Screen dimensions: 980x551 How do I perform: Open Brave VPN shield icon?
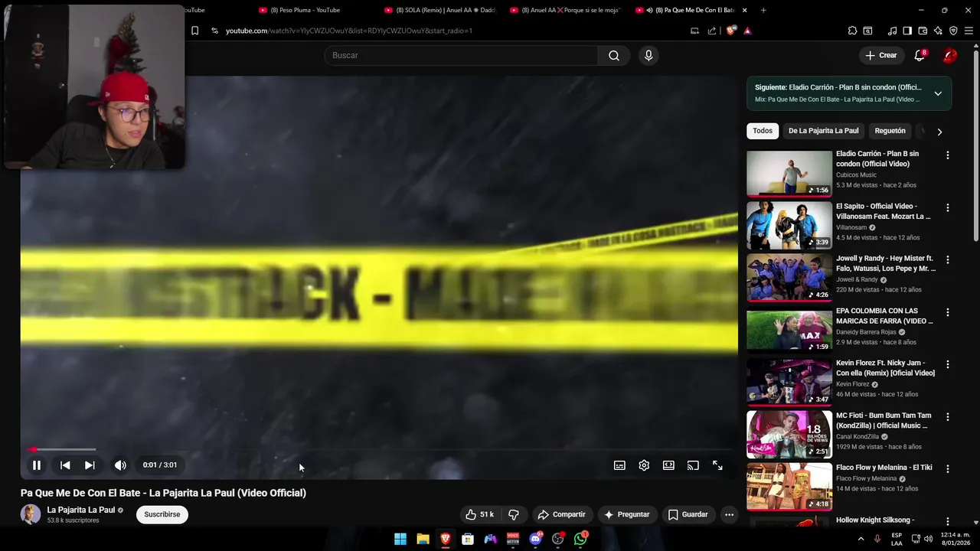(953, 31)
